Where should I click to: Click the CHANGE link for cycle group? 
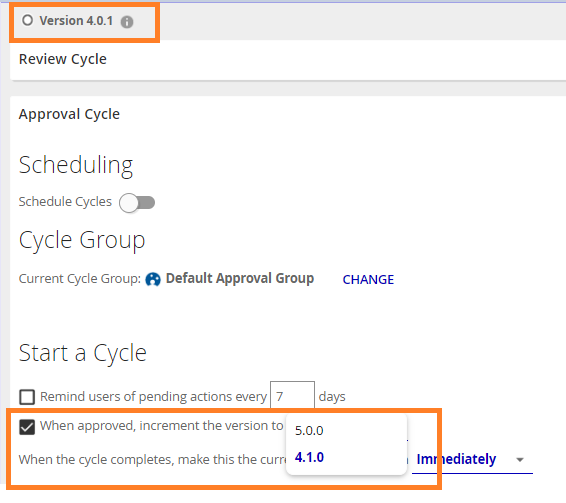tap(368, 279)
